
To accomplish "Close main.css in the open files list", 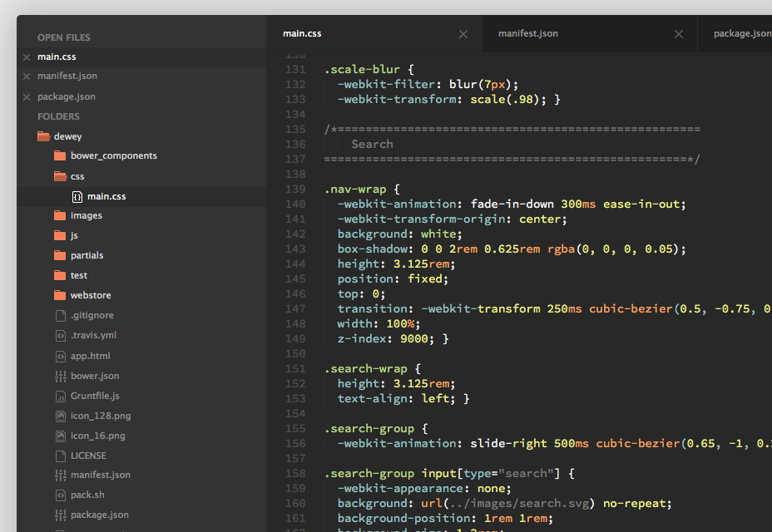I will click(x=27, y=57).
